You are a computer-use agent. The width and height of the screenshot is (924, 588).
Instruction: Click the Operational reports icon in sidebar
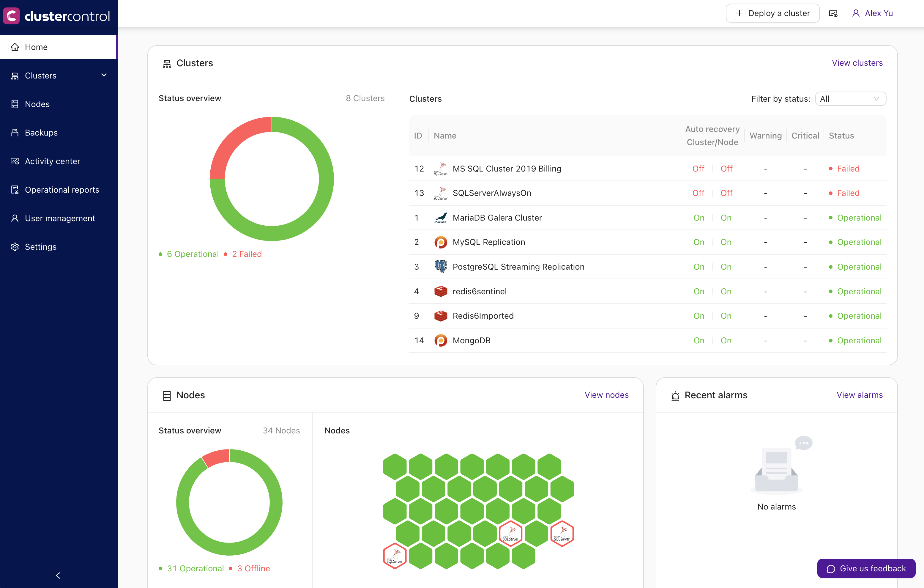pyautogui.click(x=15, y=190)
